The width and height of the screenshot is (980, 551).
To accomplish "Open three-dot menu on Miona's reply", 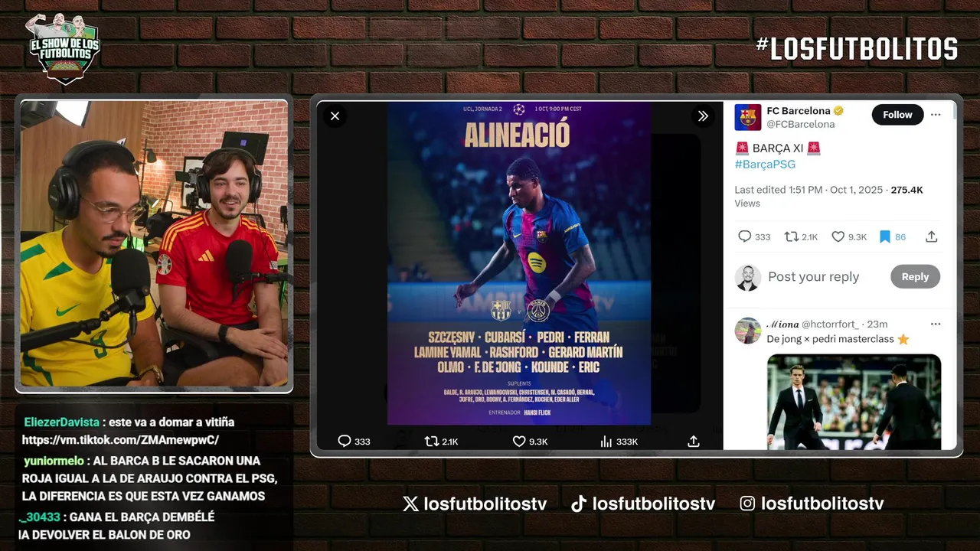I will pos(936,324).
